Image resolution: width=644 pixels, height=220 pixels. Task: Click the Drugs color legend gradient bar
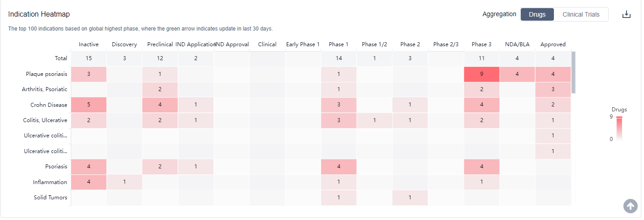pyautogui.click(x=619, y=128)
